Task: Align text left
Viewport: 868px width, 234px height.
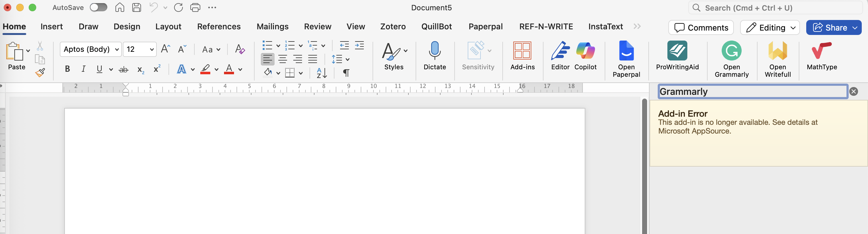Action: pos(267,59)
